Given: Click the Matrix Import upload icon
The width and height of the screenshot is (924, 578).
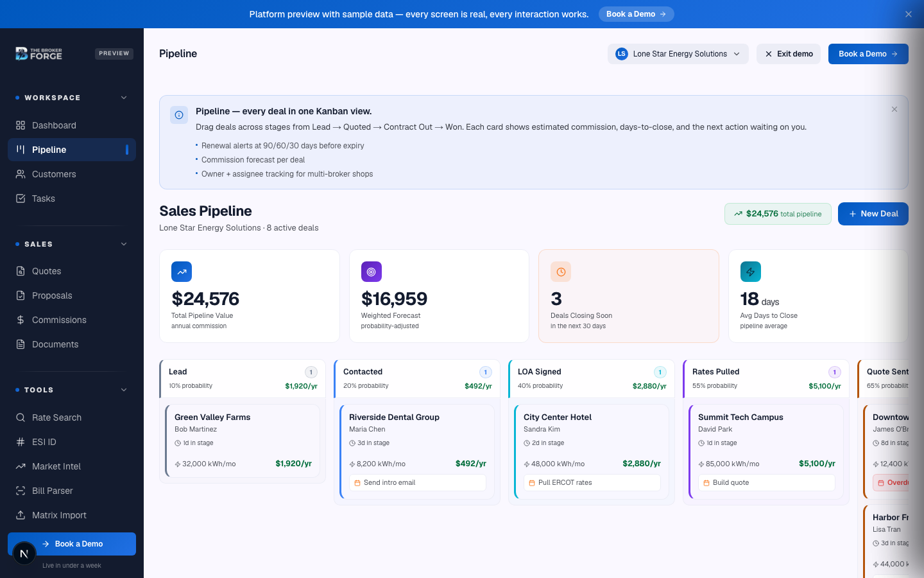Looking at the screenshot, I should [21, 515].
